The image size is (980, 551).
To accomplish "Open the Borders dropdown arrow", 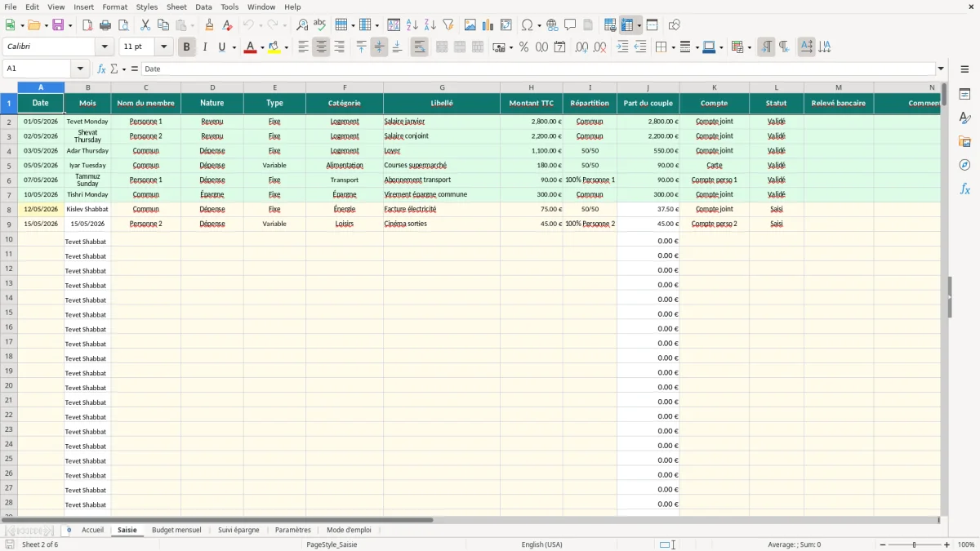I will click(x=672, y=47).
